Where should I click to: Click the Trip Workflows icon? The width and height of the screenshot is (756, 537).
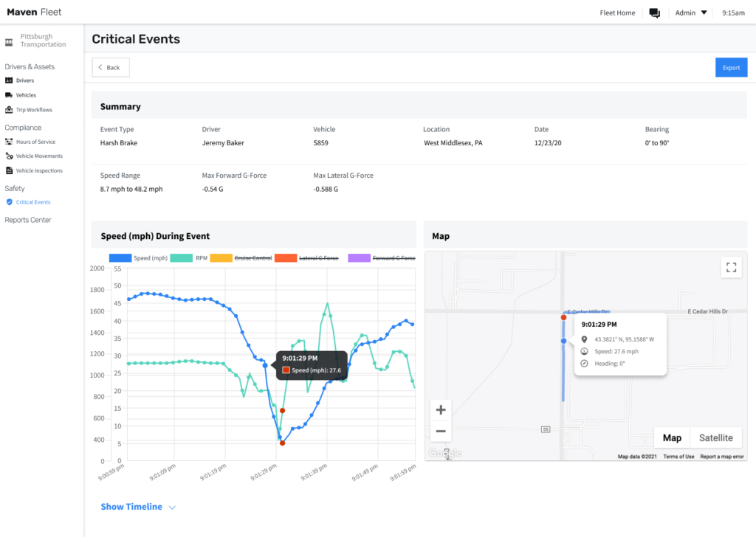coord(9,110)
